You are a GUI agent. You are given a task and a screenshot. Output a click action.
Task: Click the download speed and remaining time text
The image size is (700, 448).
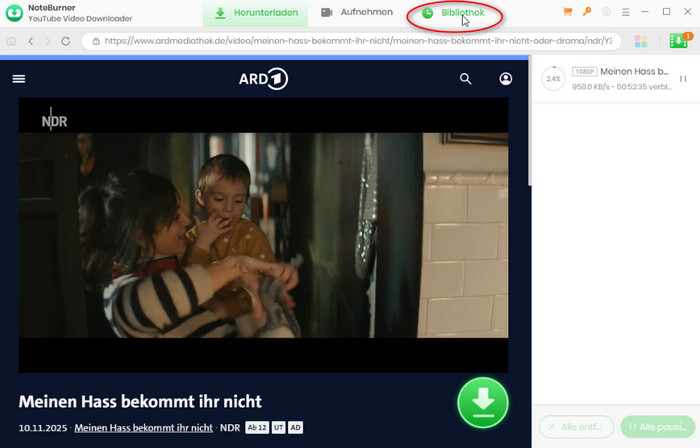(621, 87)
